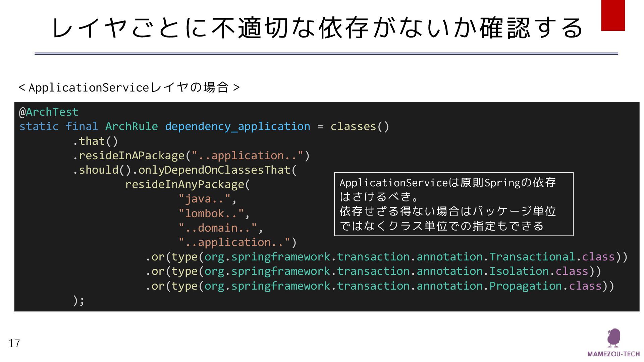Click the Isolation.class reference
Image resolution: width=644 pixels, height=362 pixels.
click(539, 271)
